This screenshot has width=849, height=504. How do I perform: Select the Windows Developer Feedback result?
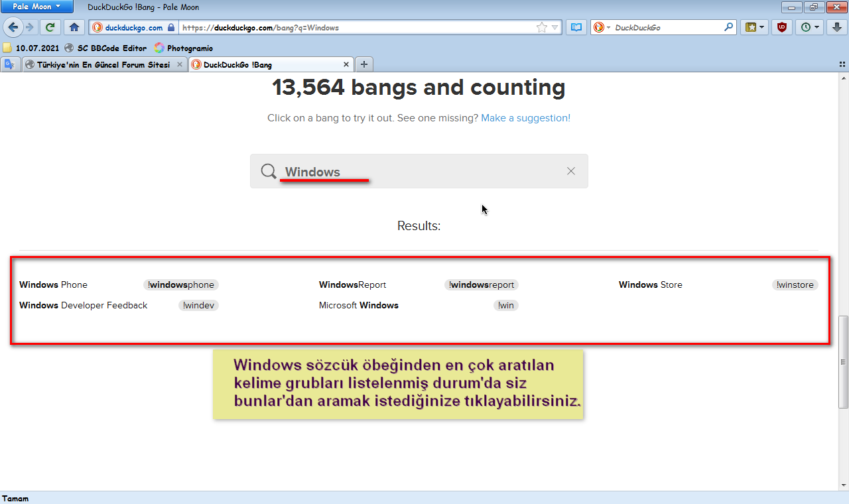(84, 305)
